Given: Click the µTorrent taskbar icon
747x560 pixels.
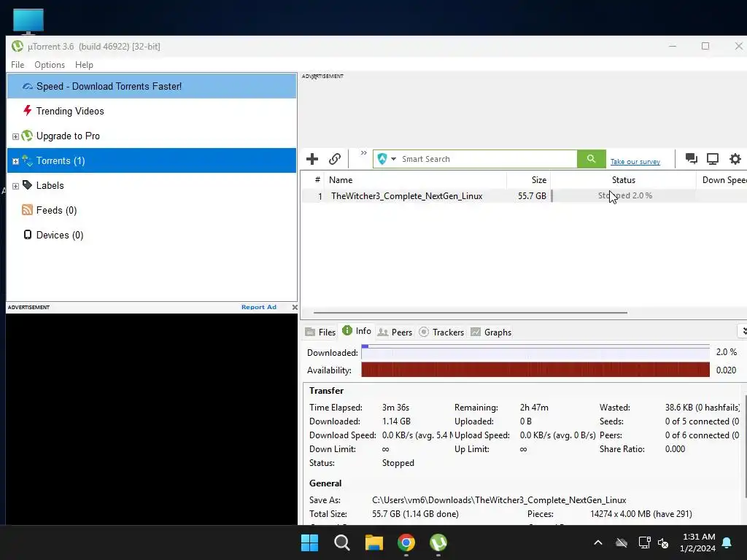Looking at the screenshot, I should [438, 542].
